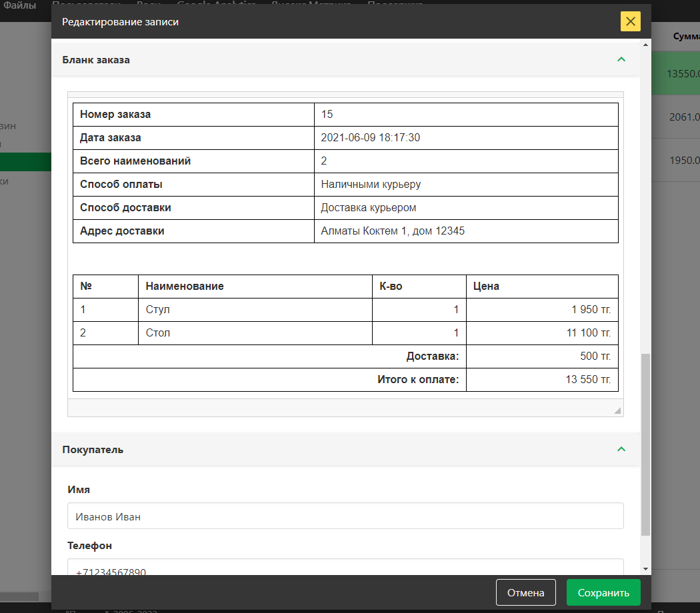
Task: Click the page horizontal scrollbar thumb
Action: point(19,597)
